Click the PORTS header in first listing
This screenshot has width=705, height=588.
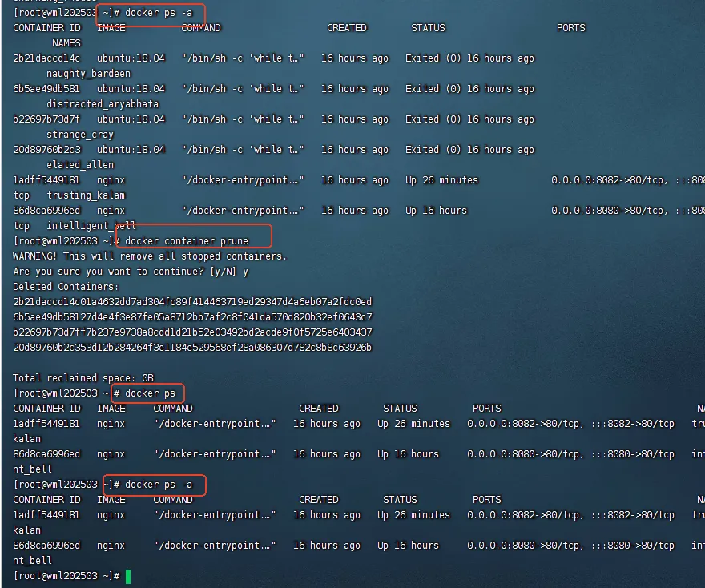[571, 28]
